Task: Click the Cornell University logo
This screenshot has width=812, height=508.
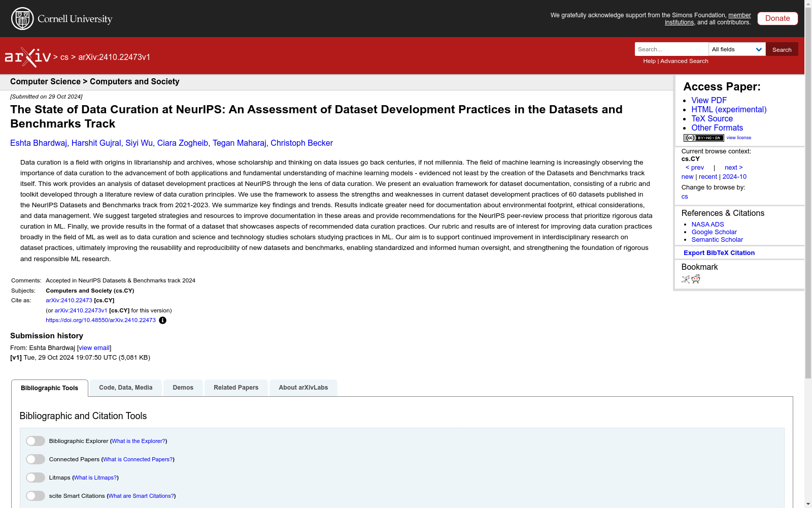Action: (x=62, y=19)
